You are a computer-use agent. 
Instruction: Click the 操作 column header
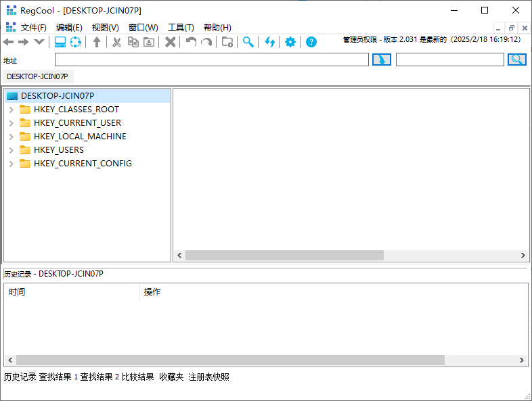[152, 292]
